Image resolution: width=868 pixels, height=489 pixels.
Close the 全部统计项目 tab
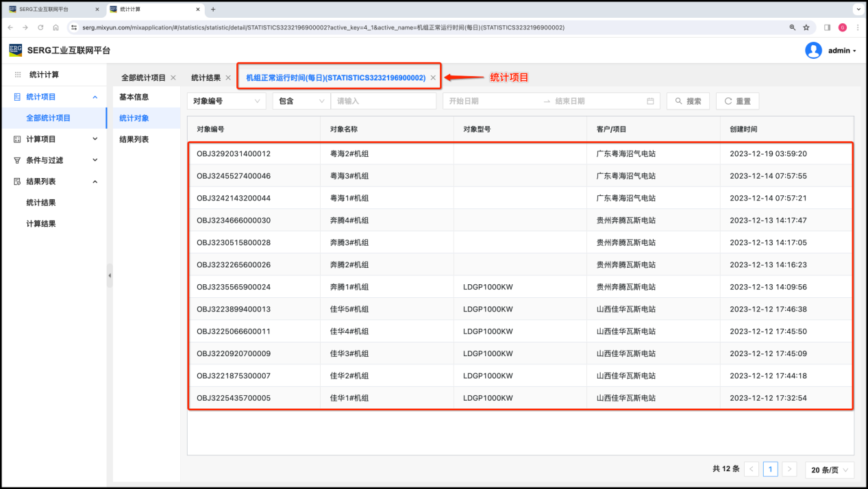(173, 78)
